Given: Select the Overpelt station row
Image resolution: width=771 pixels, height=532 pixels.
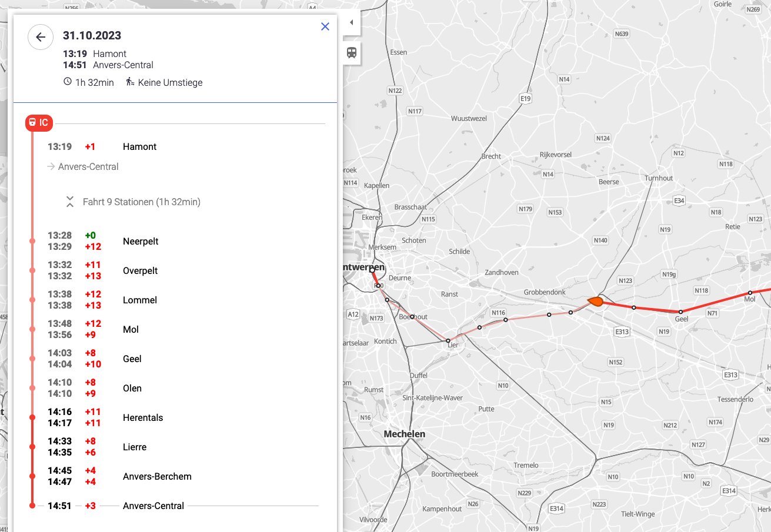Looking at the screenshot, I should tap(141, 271).
